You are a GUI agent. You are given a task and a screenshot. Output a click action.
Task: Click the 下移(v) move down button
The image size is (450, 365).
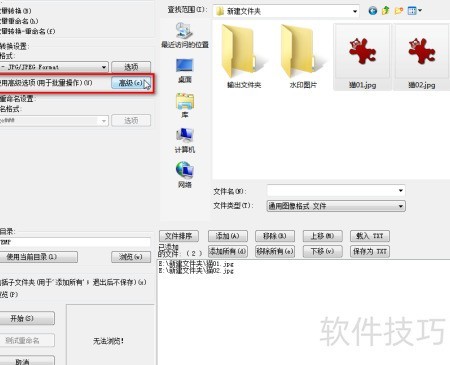tap(323, 251)
